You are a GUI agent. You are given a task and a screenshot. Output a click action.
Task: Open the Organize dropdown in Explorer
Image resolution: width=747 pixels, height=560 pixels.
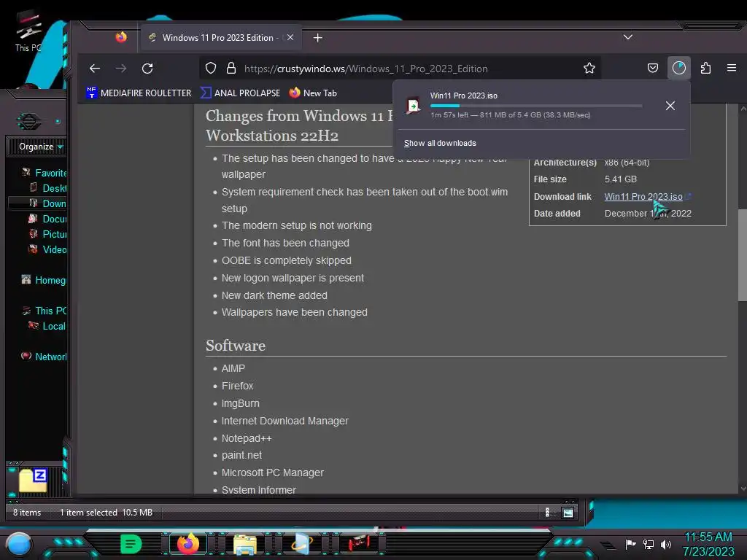point(41,147)
